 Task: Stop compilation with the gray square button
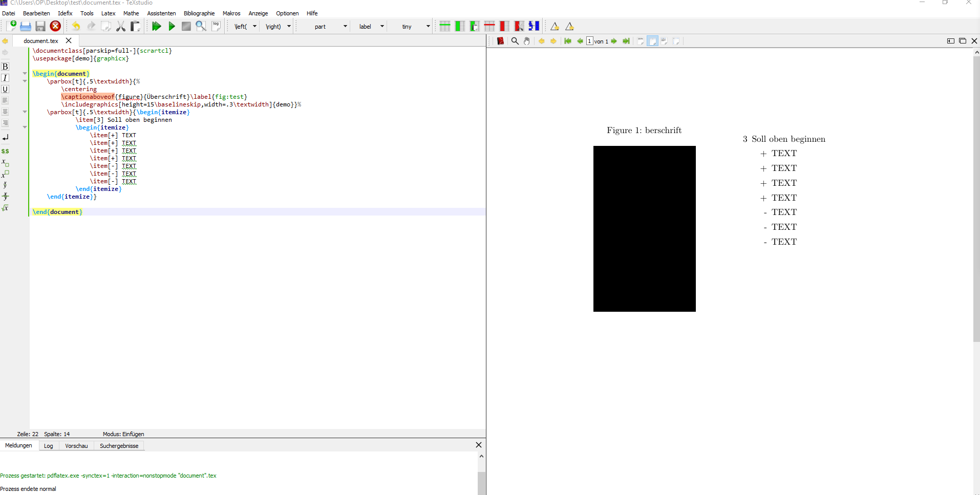tap(186, 26)
